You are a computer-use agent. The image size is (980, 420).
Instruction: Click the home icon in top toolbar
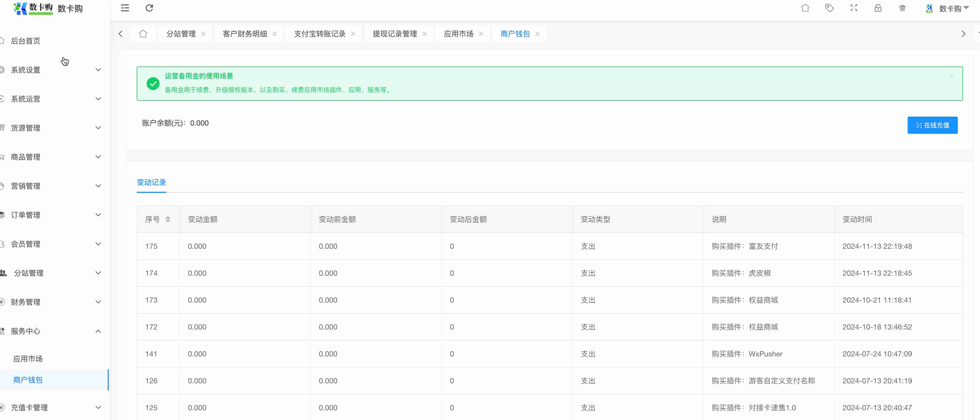point(805,8)
